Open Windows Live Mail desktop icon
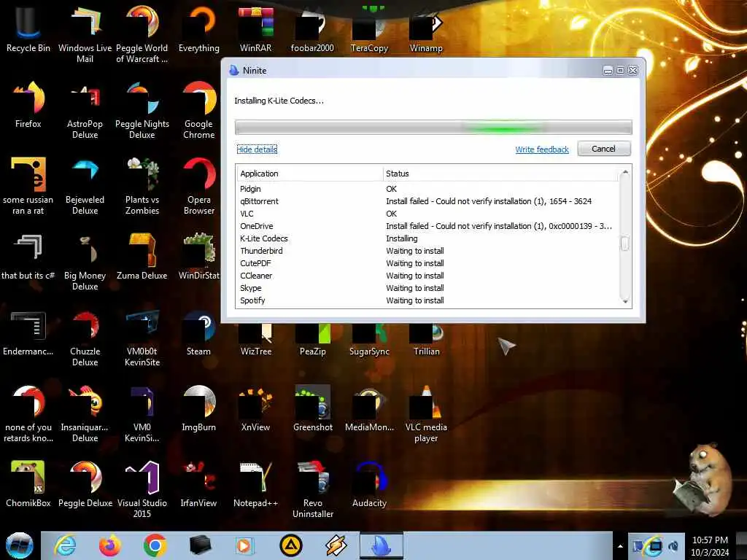 click(x=85, y=34)
